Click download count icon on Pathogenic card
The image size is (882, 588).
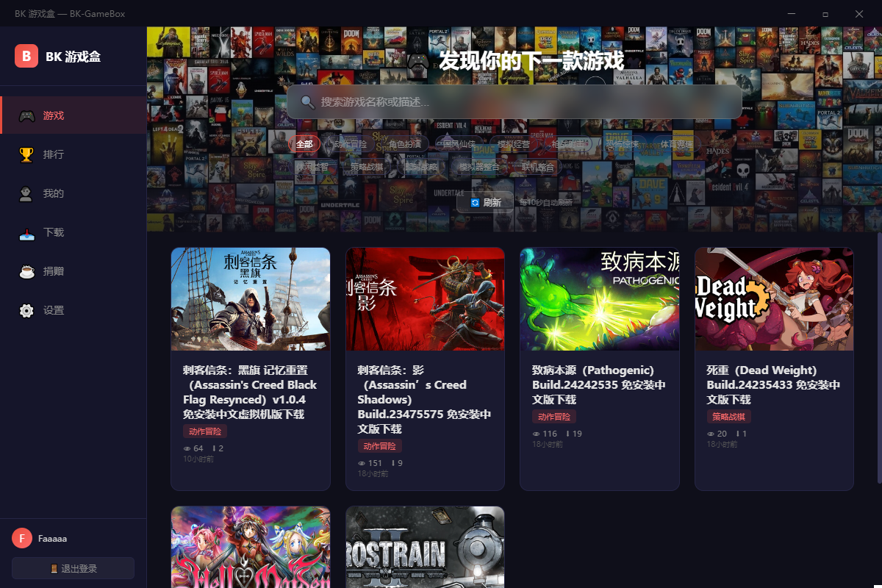[568, 434]
